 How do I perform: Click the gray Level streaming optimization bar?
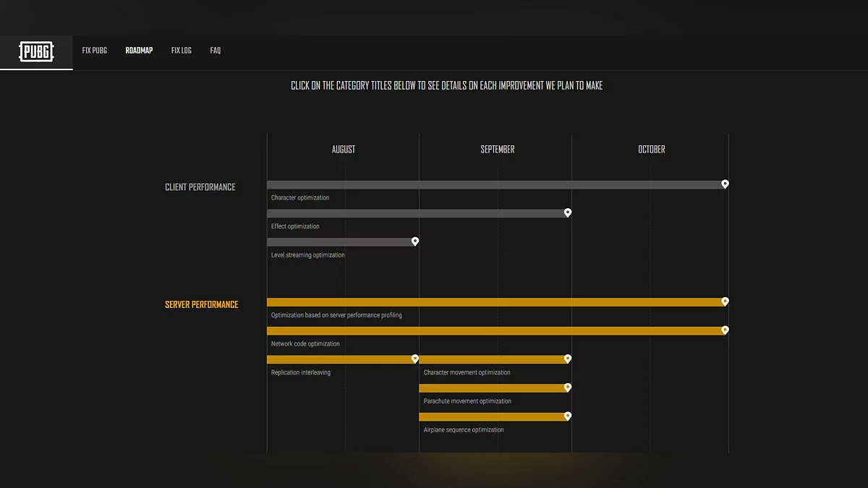pos(341,242)
